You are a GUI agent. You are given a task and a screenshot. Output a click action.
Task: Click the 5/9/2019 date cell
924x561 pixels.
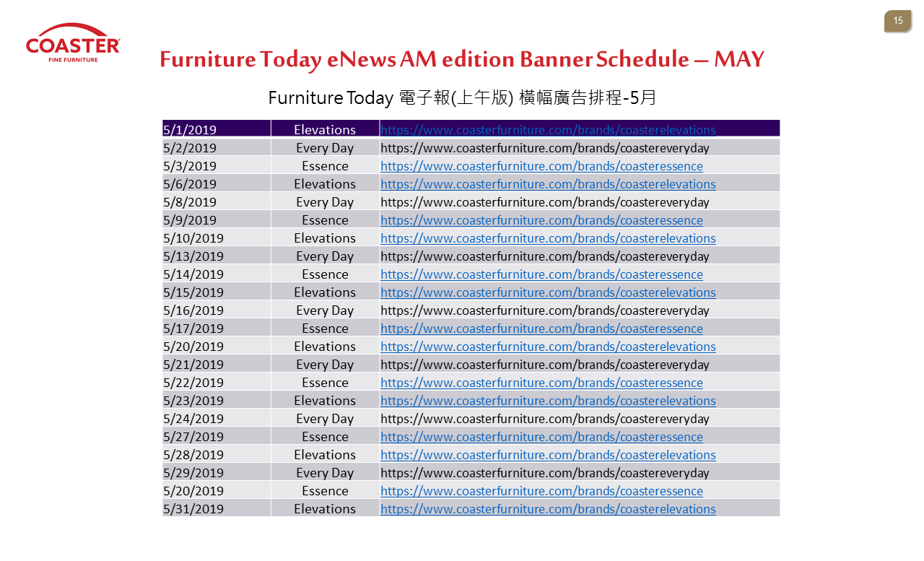tap(217, 219)
